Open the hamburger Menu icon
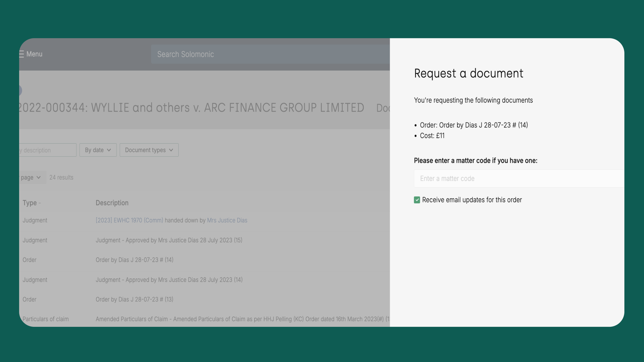This screenshot has height=362, width=644. [21, 54]
